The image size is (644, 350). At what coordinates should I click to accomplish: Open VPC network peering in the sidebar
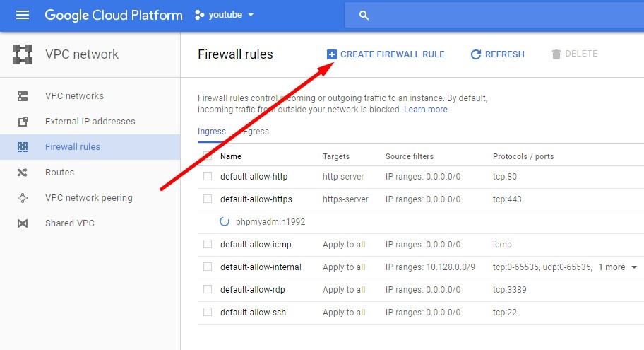point(89,198)
